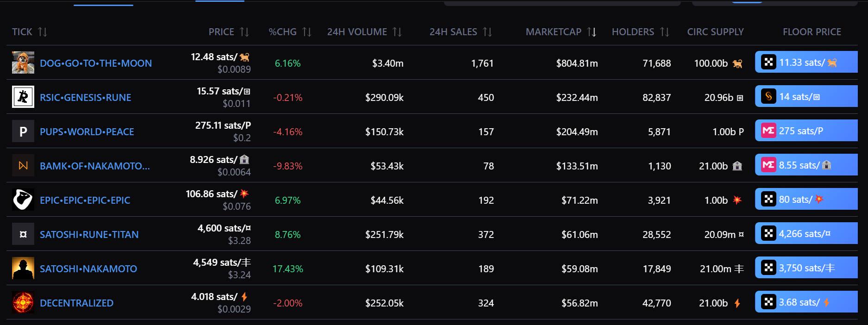
Task: Sort by PRICE using sort arrows
Action: click(244, 32)
